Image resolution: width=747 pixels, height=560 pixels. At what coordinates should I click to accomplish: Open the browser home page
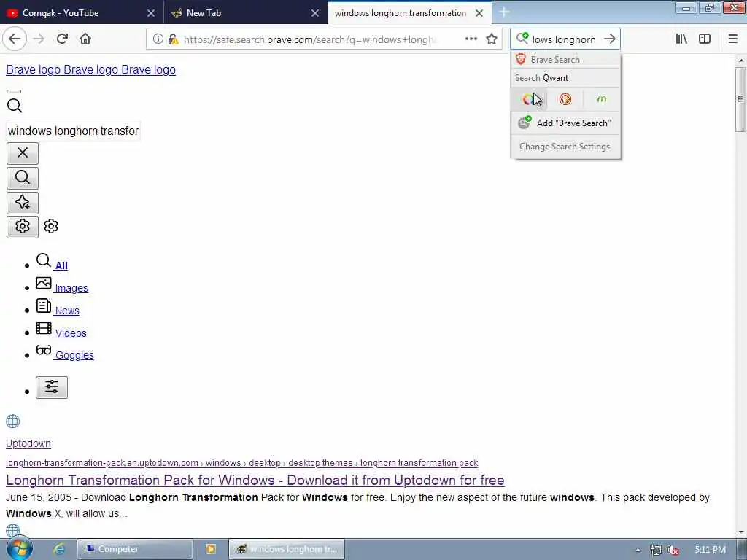pos(85,39)
